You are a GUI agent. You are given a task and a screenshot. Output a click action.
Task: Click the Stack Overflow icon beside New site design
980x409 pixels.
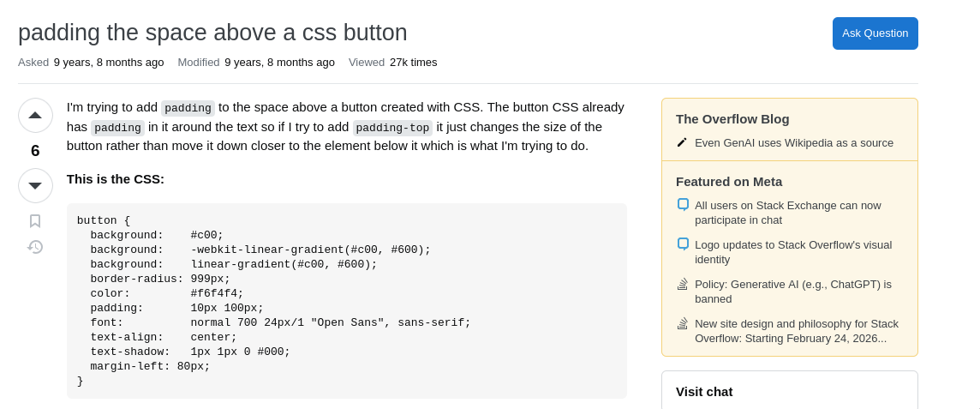pos(683,323)
